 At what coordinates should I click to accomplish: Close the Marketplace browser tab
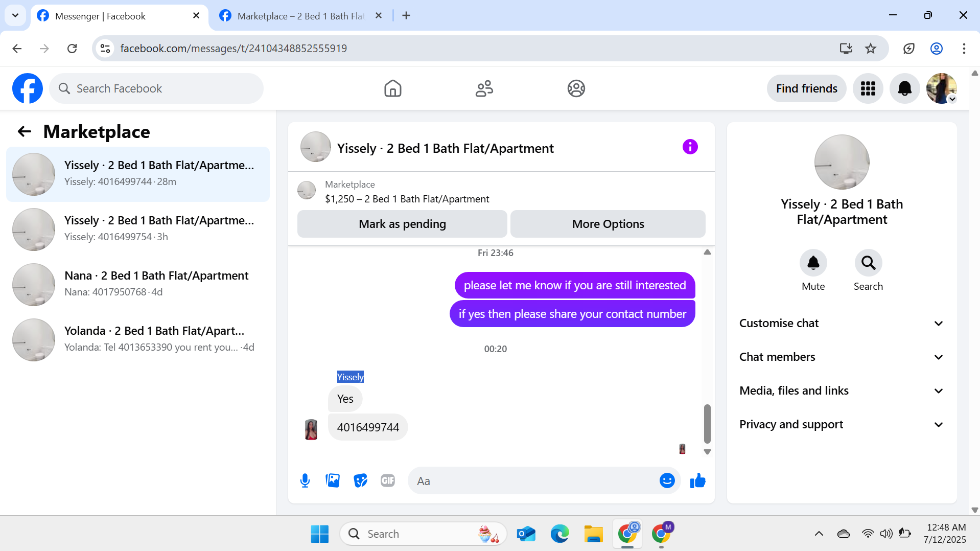pos(379,16)
